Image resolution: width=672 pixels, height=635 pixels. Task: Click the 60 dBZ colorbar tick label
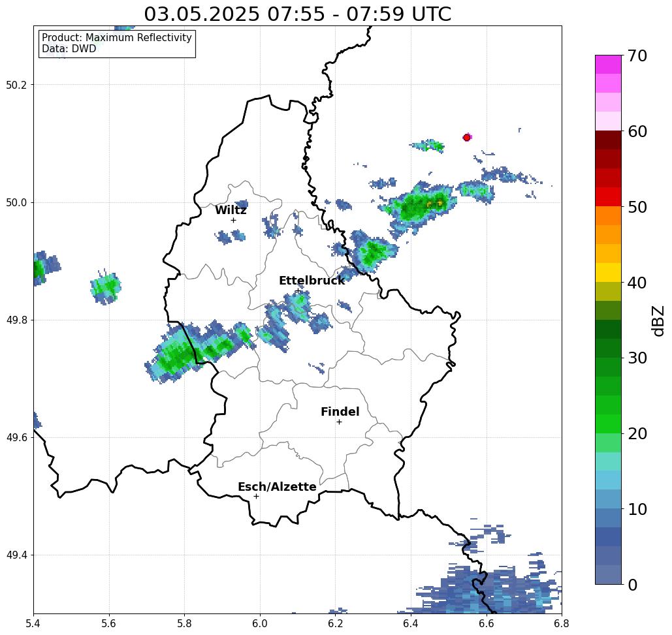(x=637, y=131)
